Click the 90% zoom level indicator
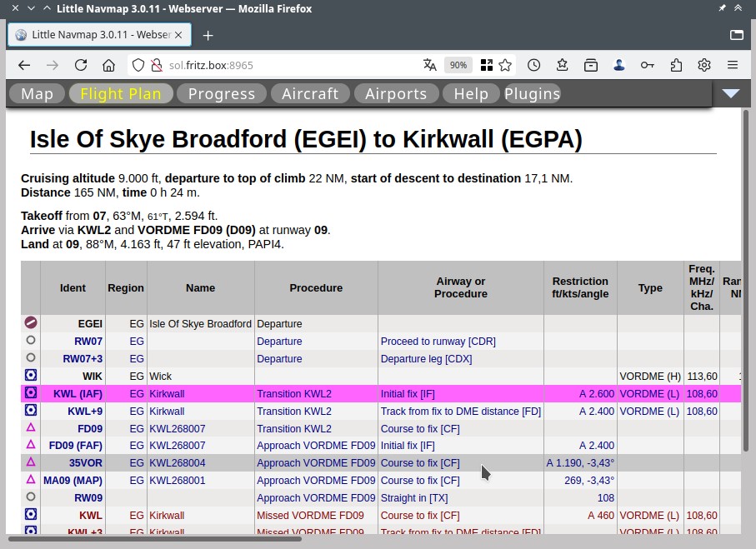Screen dimensions: 756x549 [x=458, y=65]
